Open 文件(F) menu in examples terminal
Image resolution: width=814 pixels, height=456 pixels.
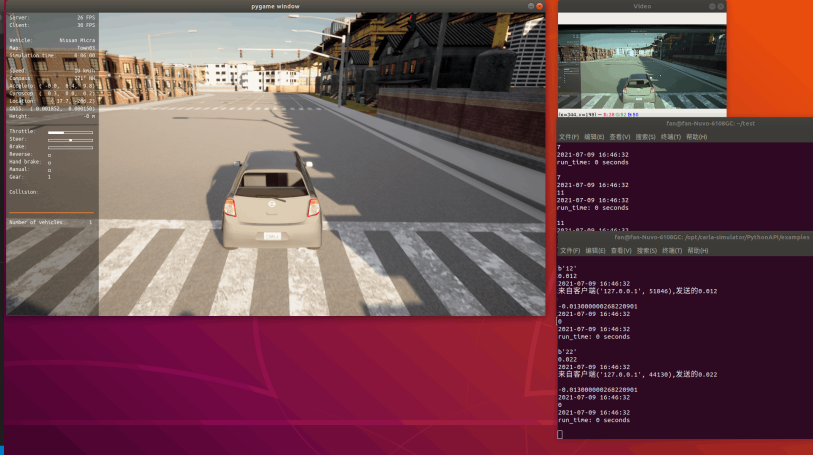(570, 251)
